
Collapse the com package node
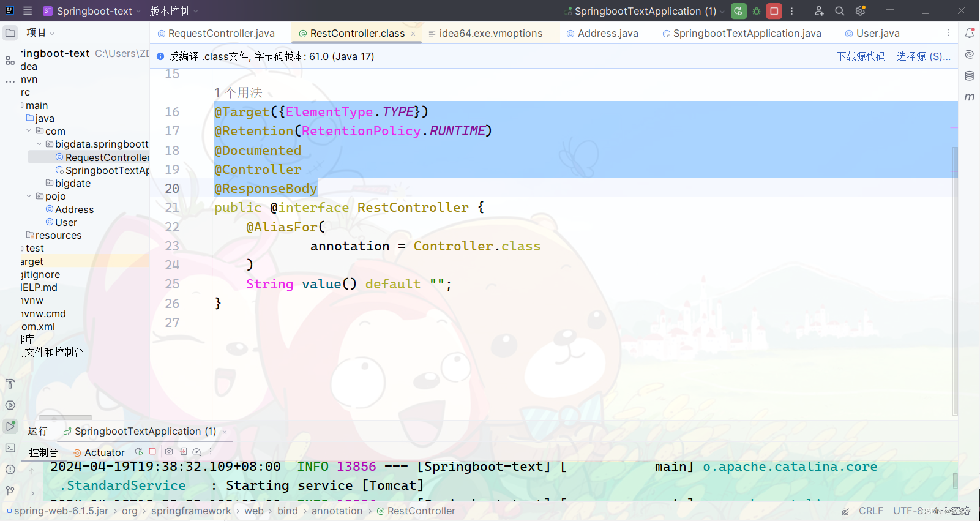pos(29,131)
